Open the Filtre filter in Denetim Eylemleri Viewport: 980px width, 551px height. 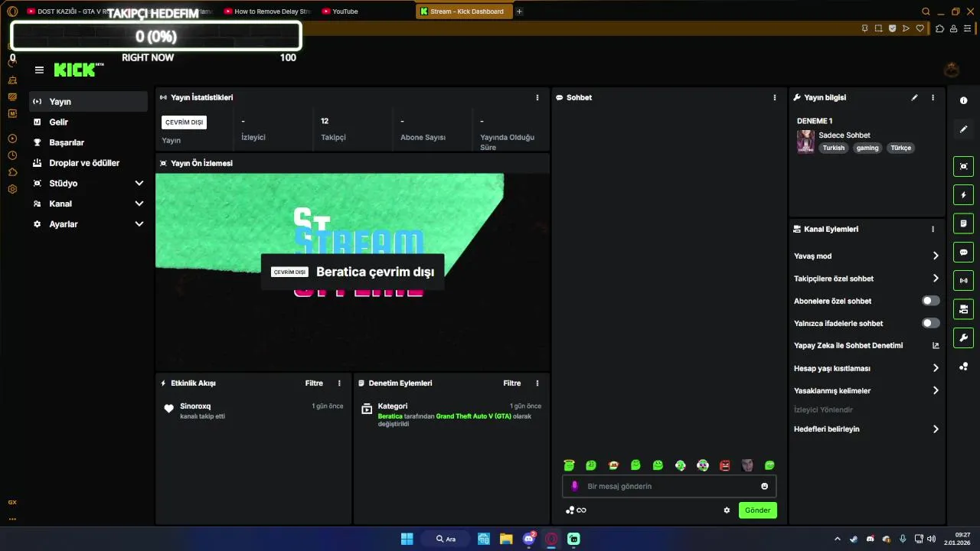tap(511, 383)
